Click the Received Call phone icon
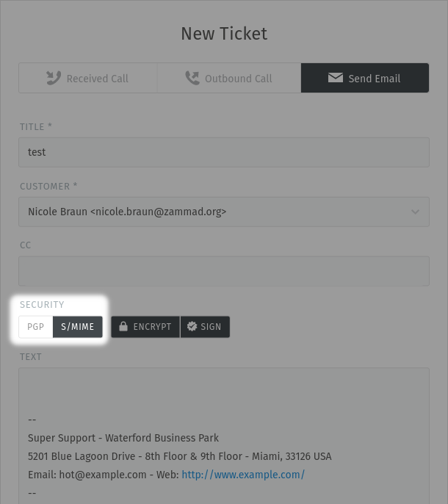 [54, 78]
